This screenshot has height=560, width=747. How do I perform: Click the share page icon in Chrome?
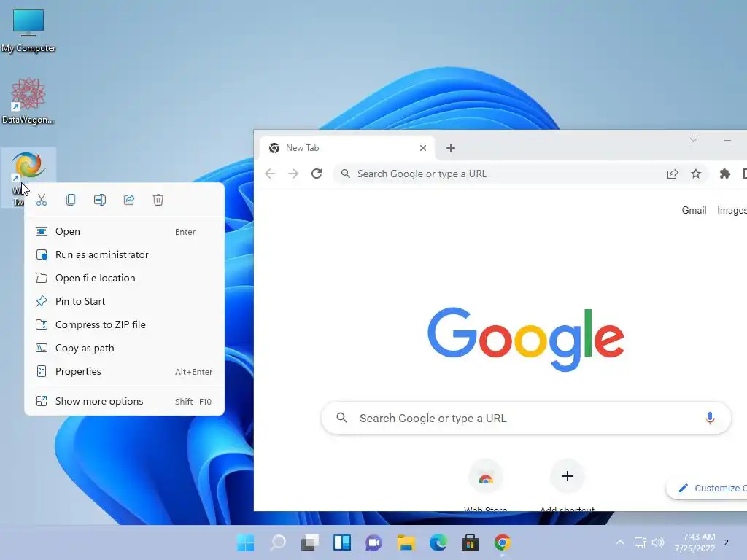[x=673, y=174]
